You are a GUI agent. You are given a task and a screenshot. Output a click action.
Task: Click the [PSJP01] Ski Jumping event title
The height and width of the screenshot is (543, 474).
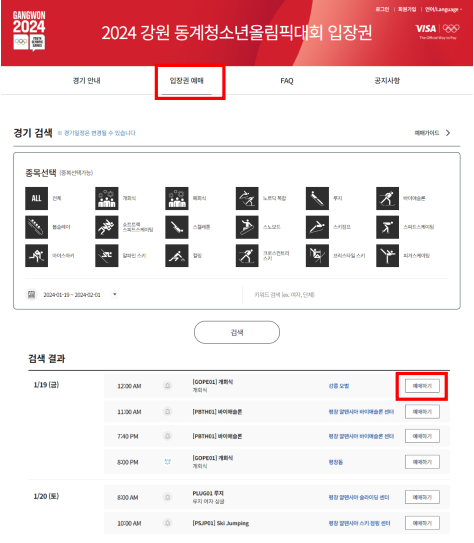point(221,523)
